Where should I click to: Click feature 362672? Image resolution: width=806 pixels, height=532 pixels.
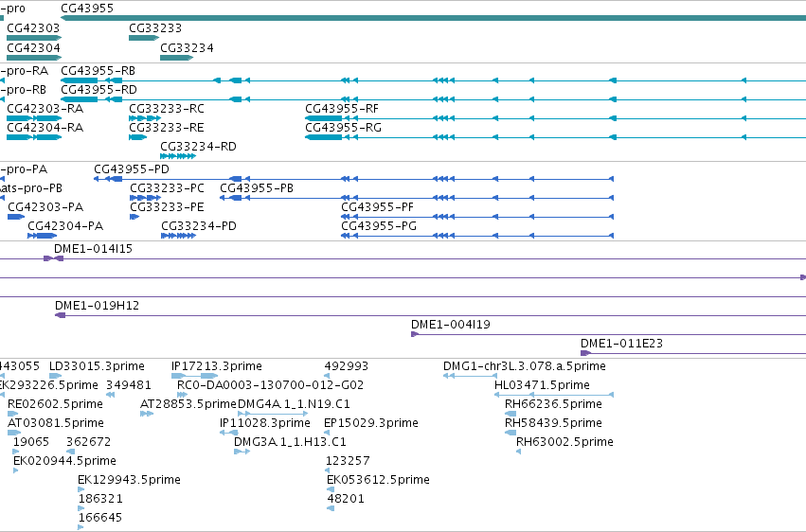(70, 452)
